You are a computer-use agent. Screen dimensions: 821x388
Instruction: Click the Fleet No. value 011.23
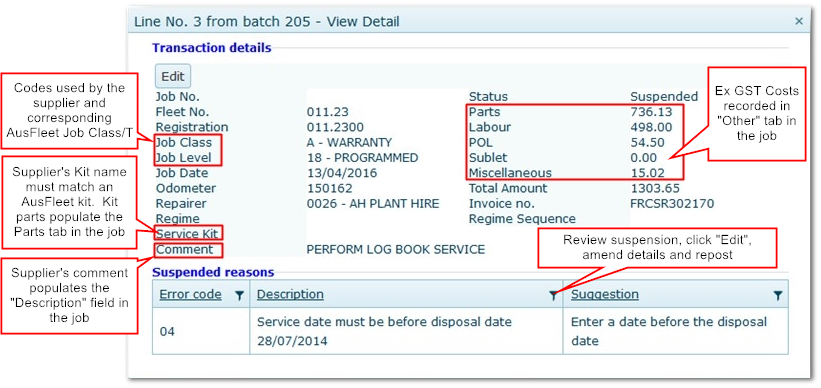pyautogui.click(x=327, y=112)
